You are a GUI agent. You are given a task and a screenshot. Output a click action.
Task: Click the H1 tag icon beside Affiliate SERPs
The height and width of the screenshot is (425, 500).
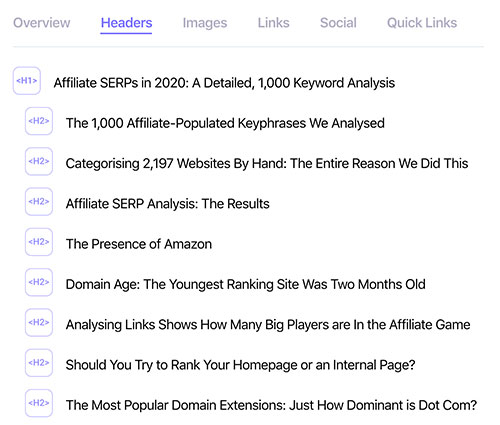click(27, 81)
